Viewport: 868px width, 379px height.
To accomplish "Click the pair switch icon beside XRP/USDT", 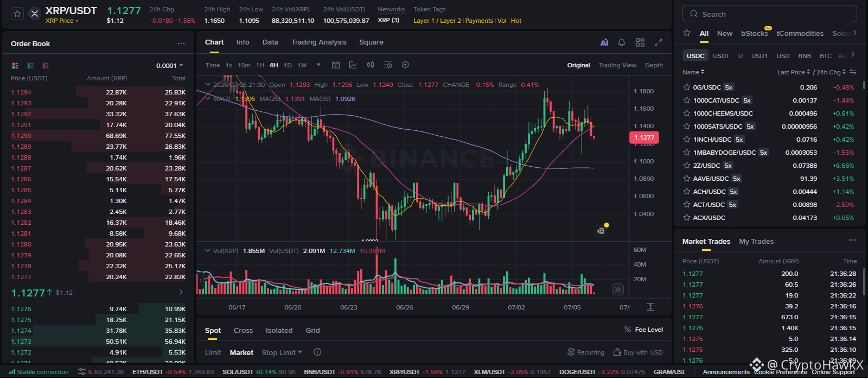I will (35, 14).
